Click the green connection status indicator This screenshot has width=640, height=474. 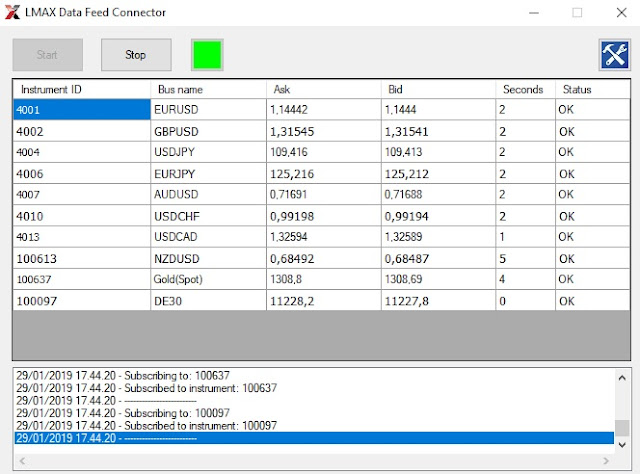click(207, 55)
